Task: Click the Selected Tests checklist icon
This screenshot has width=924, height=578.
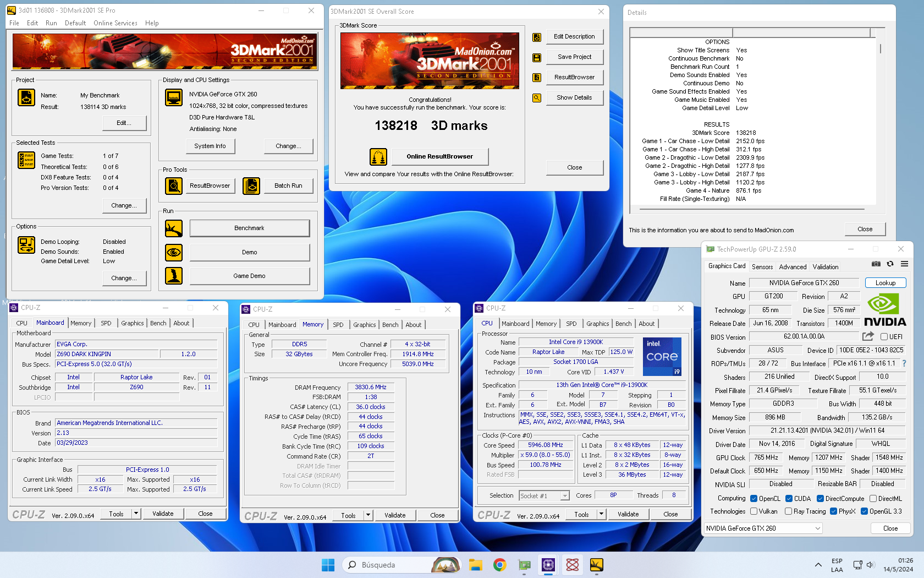Action: click(x=26, y=160)
